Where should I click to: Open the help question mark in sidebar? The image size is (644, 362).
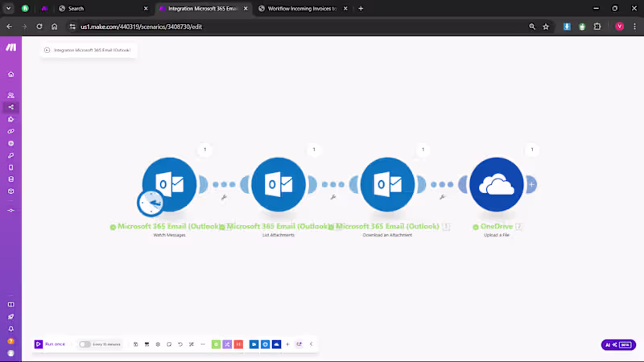click(11, 341)
